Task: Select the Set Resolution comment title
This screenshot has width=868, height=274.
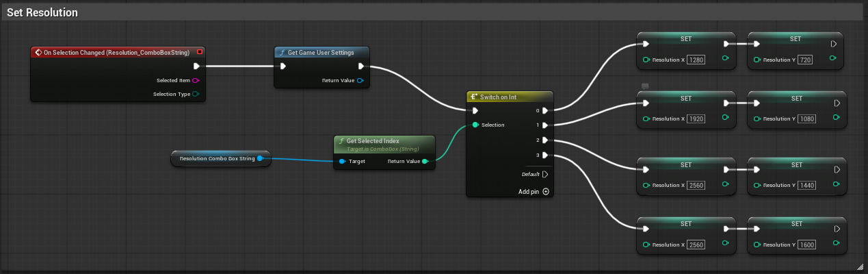Action: click(42, 12)
